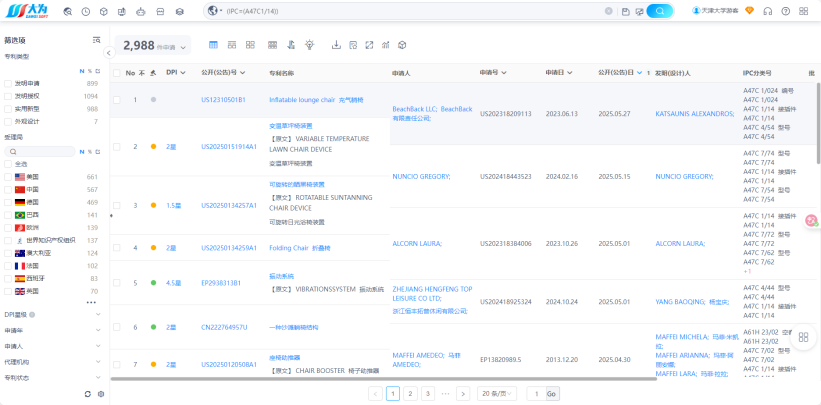
Task: Go to next page with the right arrow
Action: (x=463, y=393)
